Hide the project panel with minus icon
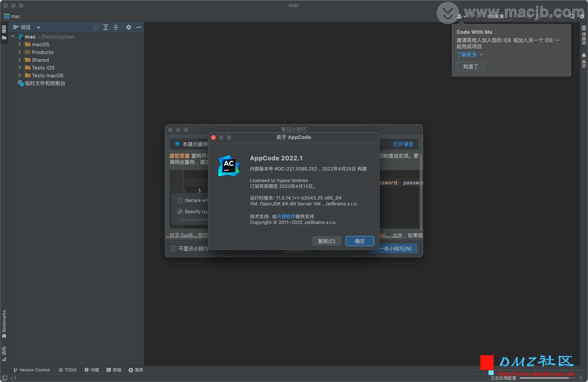This screenshot has height=382, width=588. click(x=139, y=27)
